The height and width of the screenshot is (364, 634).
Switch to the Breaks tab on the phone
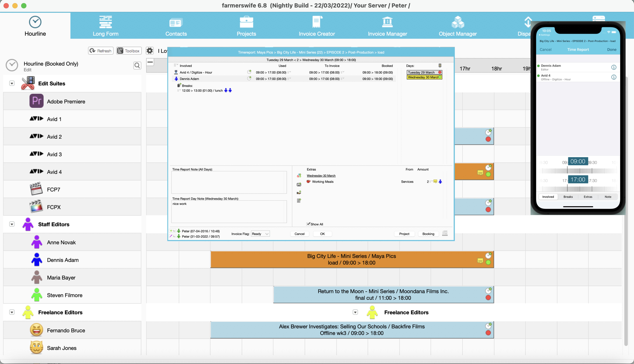(x=568, y=197)
